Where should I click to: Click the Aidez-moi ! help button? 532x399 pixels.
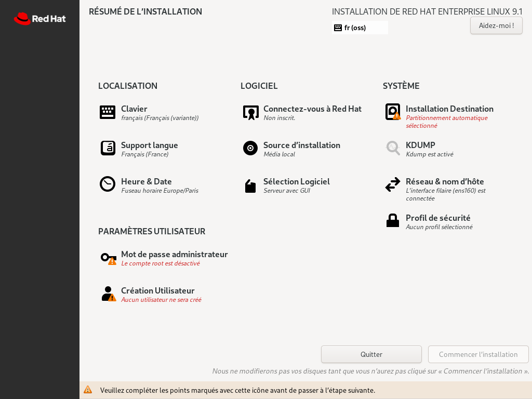496,25
